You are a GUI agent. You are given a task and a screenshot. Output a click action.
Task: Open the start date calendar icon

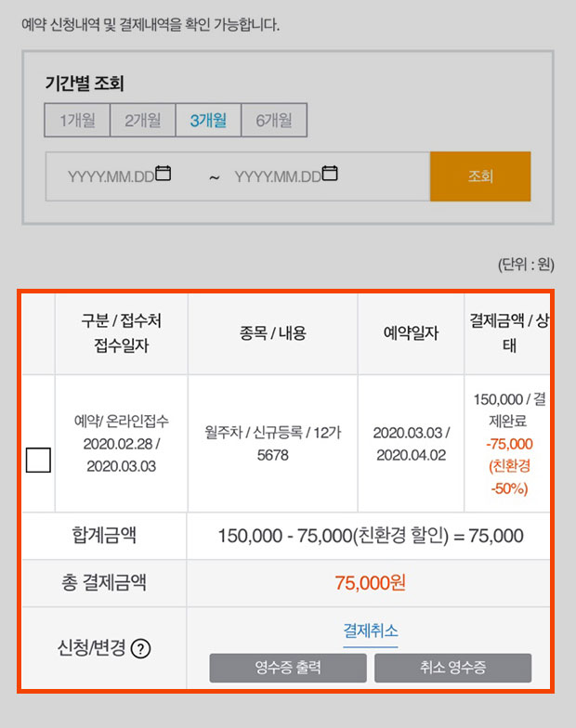pos(164,173)
